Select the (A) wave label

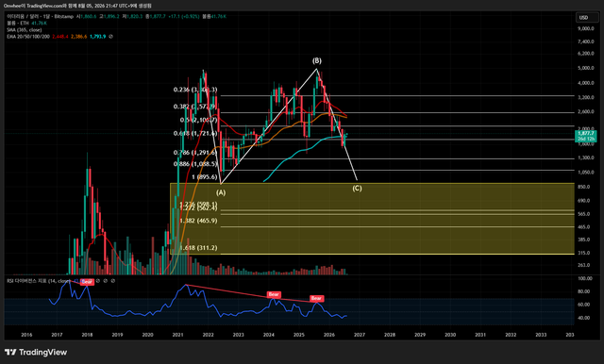coord(221,192)
